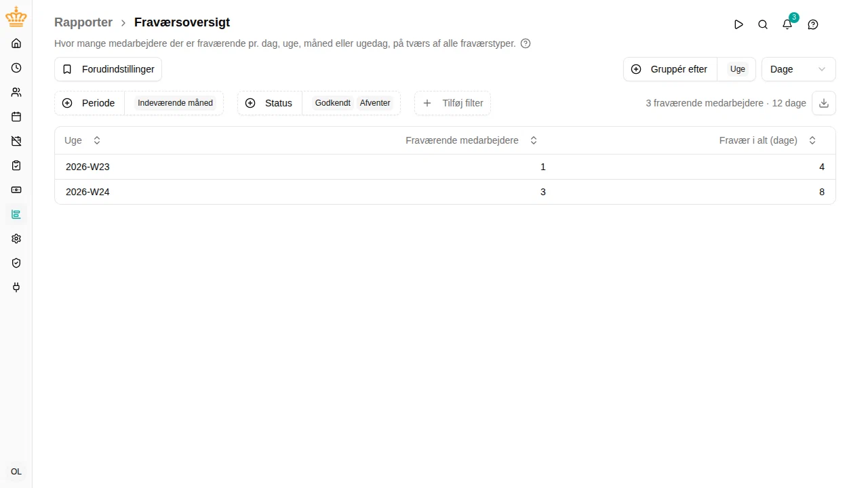Open the home icon in sidebar
The image size is (868, 488).
(16, 43)
